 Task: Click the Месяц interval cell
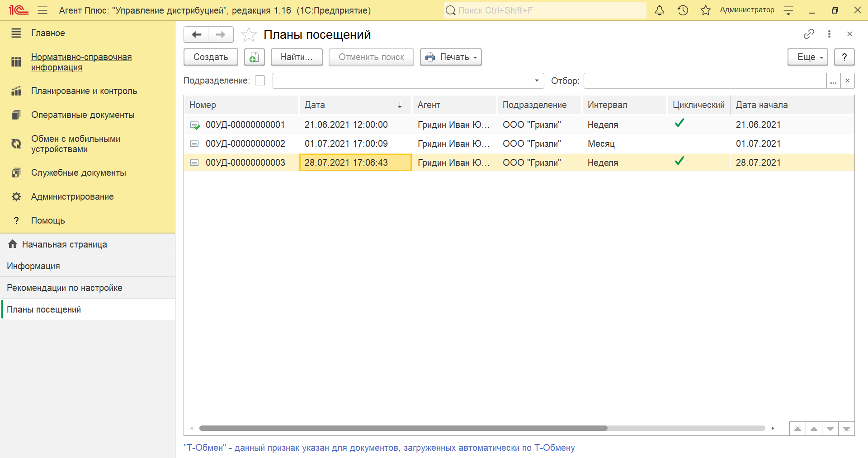624,144
